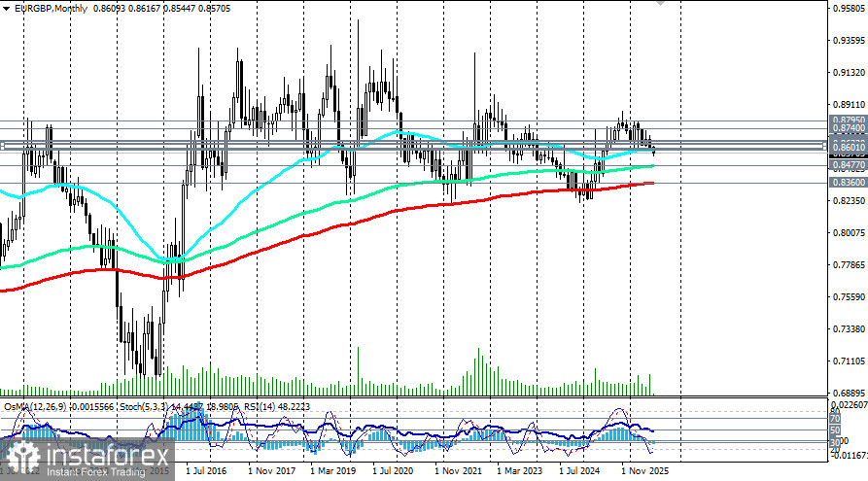Select the 0.83600 level price tag
Viewport: 868px width, 481px height.
[848, 182]
